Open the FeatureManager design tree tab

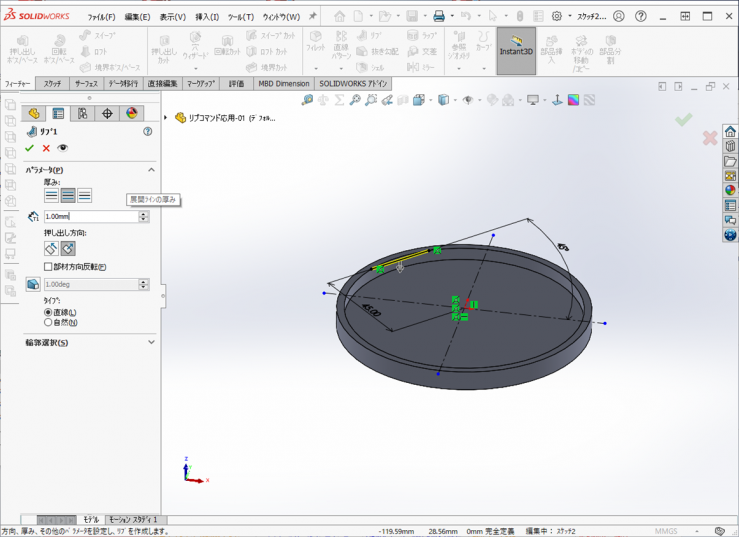[34, 114]
